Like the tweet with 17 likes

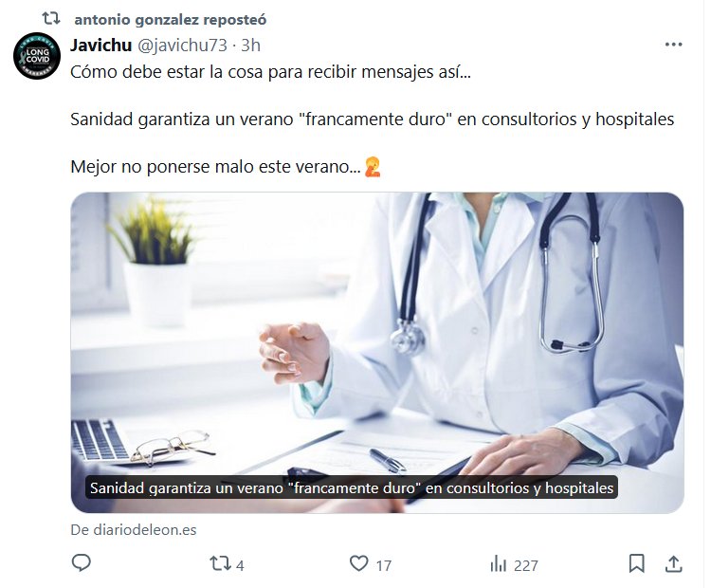click(358, 563)
